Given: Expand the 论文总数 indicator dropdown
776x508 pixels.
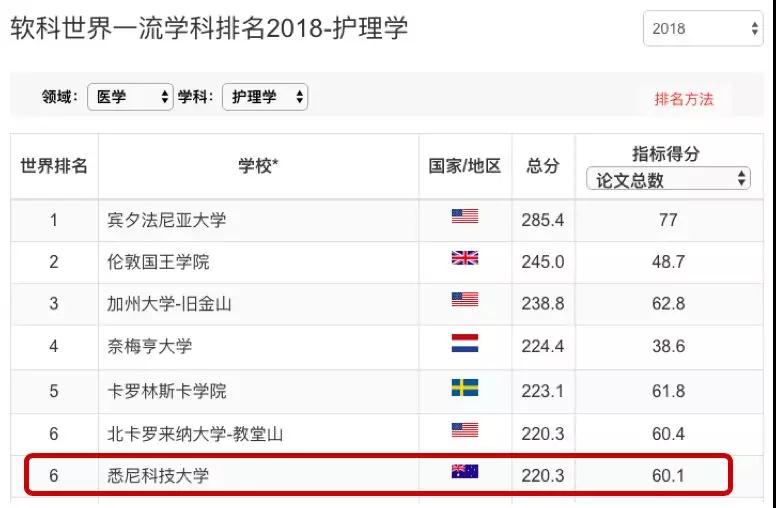Looking at the screenshot, I should pos(668,179).
